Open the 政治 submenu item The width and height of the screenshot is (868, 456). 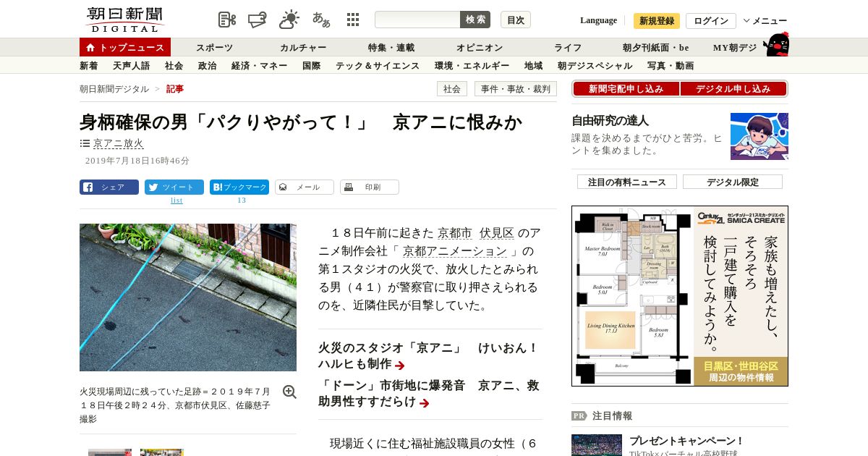[208, 65]
